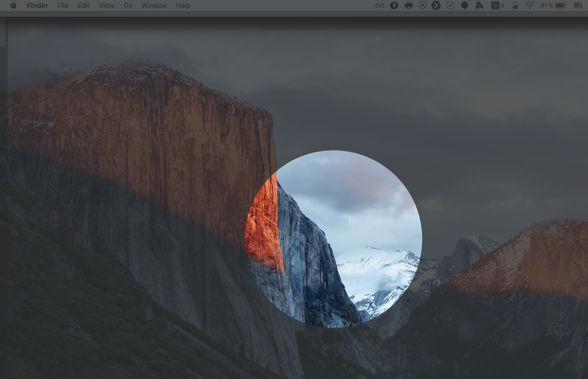Click the dark speech bubble icon

464,6
